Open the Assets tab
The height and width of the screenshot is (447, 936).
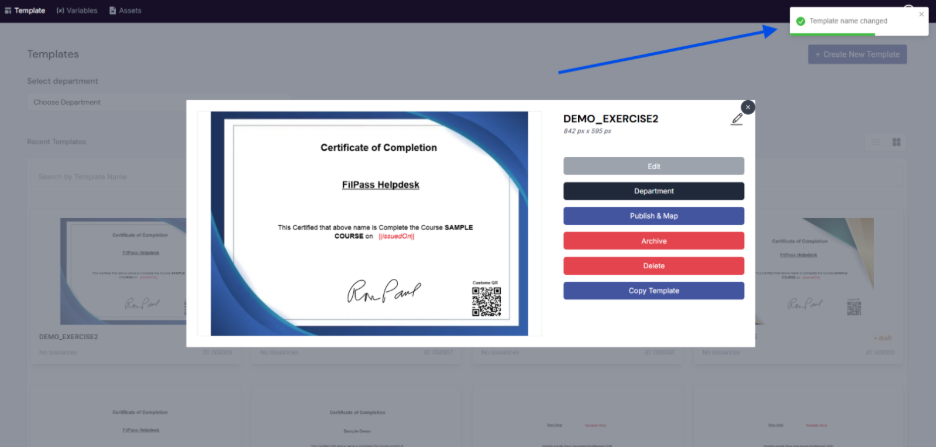click(125, 10)
